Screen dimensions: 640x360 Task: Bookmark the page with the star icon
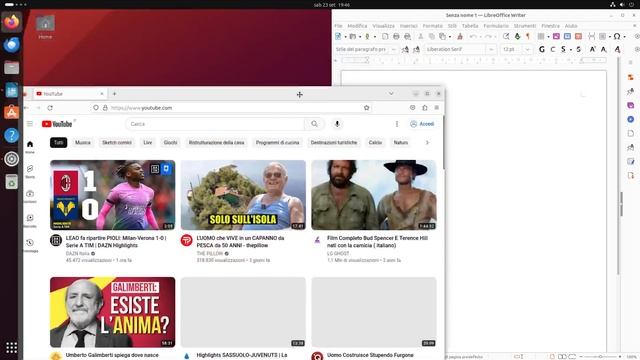pos(367,108)
